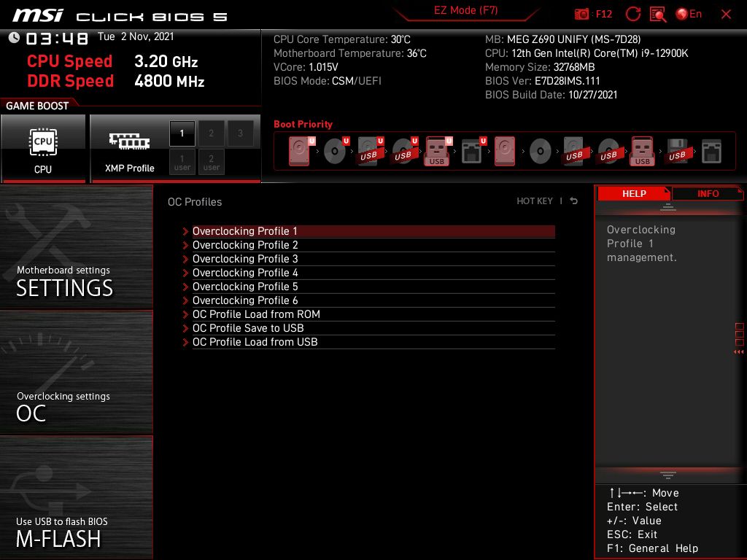Select XMP user profile 1
The width and height of the screenshot is (747, 560).
point(182,162)
